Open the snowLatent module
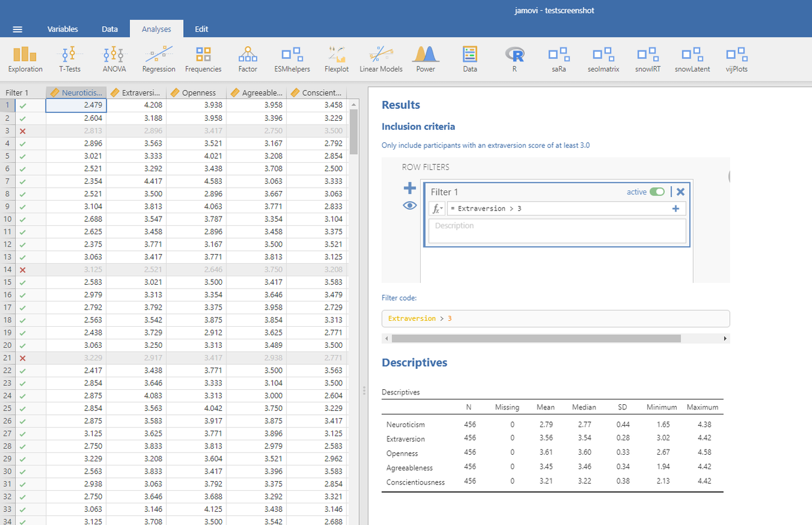Screen dimensions: 812x525 (692, 59)
